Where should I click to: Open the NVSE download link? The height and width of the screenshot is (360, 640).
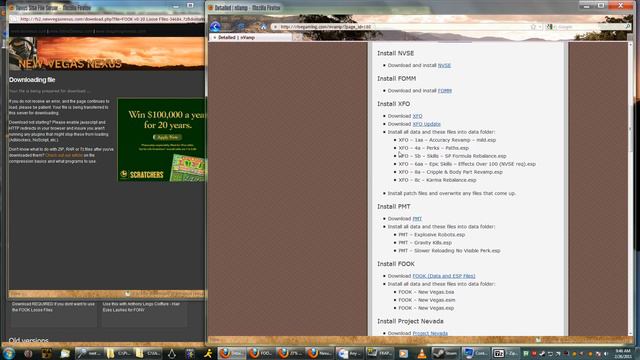pos(444,65)
